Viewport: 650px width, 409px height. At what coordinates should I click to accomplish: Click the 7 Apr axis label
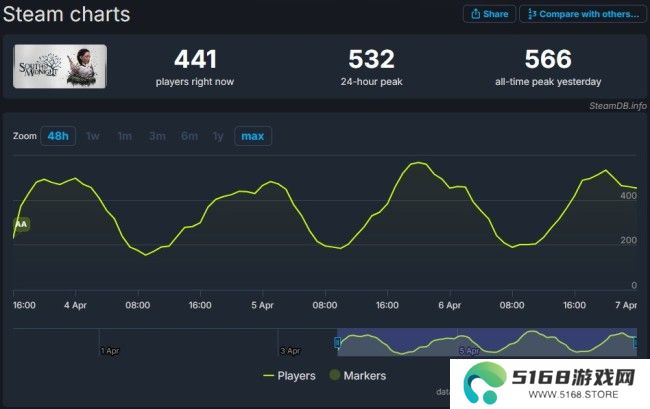click(626, 305)
